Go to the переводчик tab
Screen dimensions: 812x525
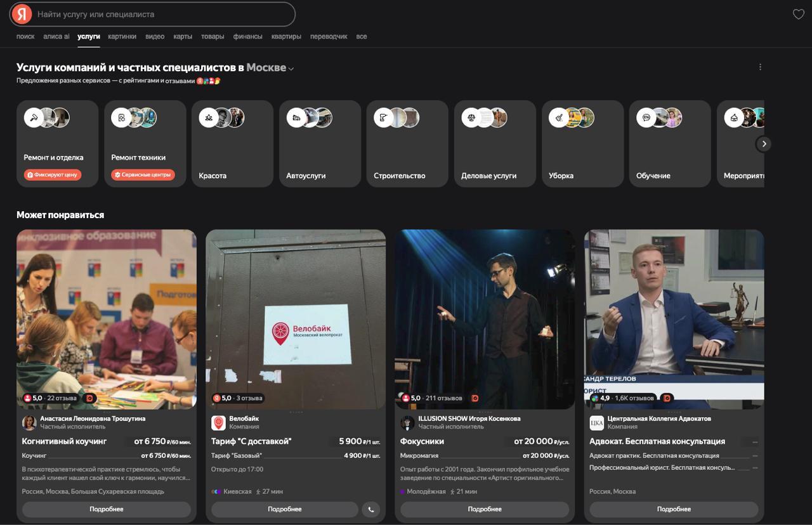click(329, 37)
